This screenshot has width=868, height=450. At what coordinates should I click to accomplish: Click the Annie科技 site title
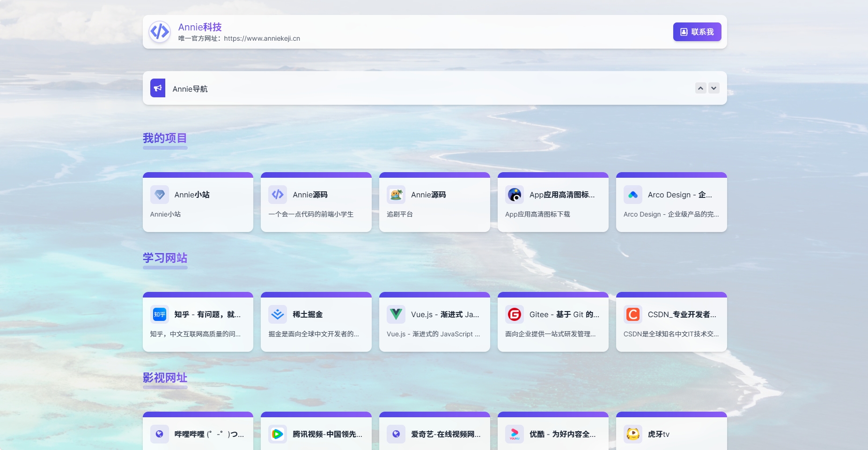tap(200, 27)
